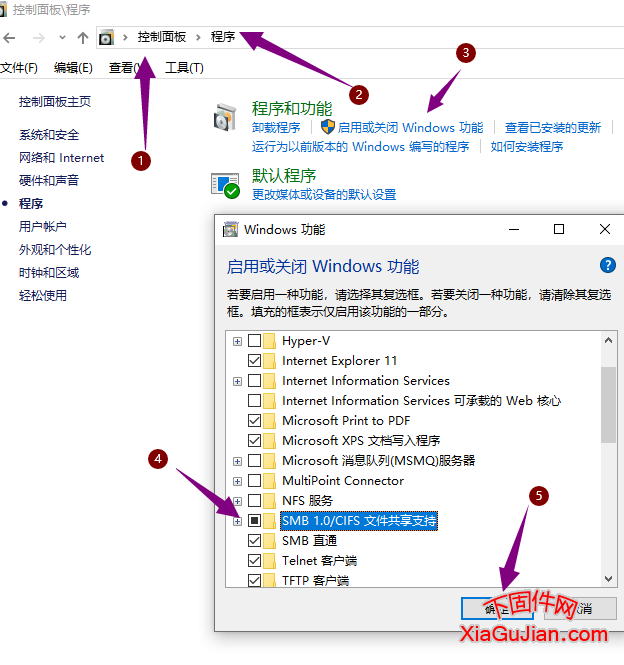
Task: Open the 编辑(E) menu
Action: pyautogui.click(x=73, y=68)
